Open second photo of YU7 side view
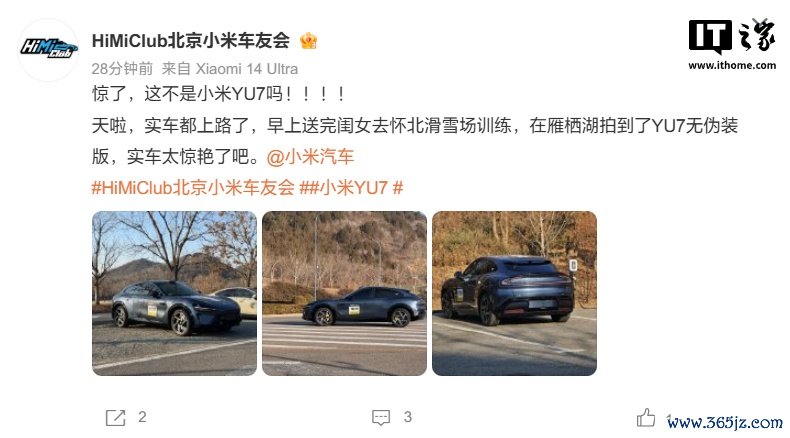This screenshot has width=790, height=438. coord(344,293)
